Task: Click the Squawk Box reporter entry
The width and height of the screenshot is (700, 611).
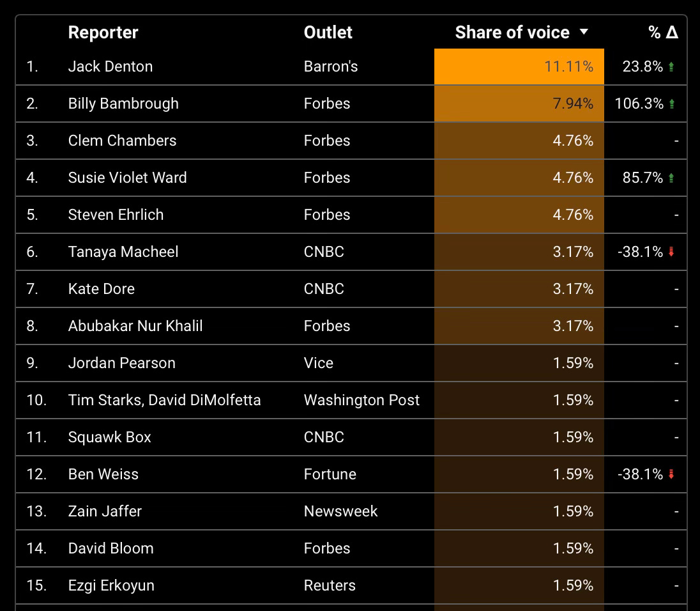Action: pyautogui.click(x=110, y=437)
